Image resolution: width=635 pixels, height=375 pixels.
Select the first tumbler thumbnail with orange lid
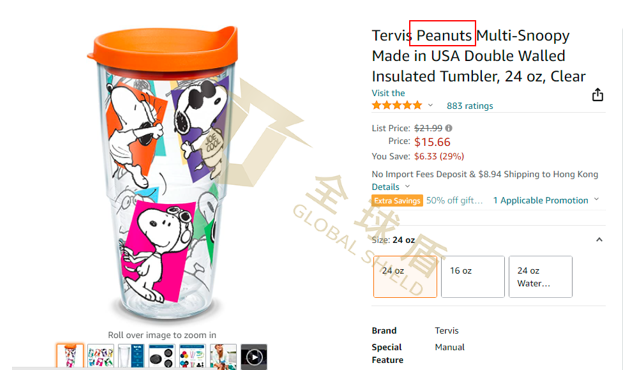[70, 356]
